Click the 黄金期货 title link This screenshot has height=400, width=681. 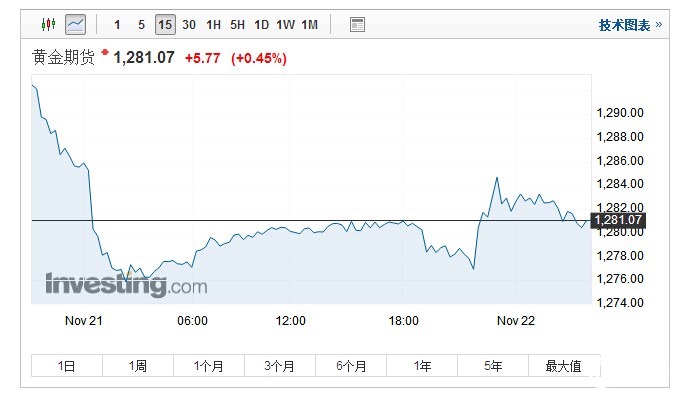(64, 58)
